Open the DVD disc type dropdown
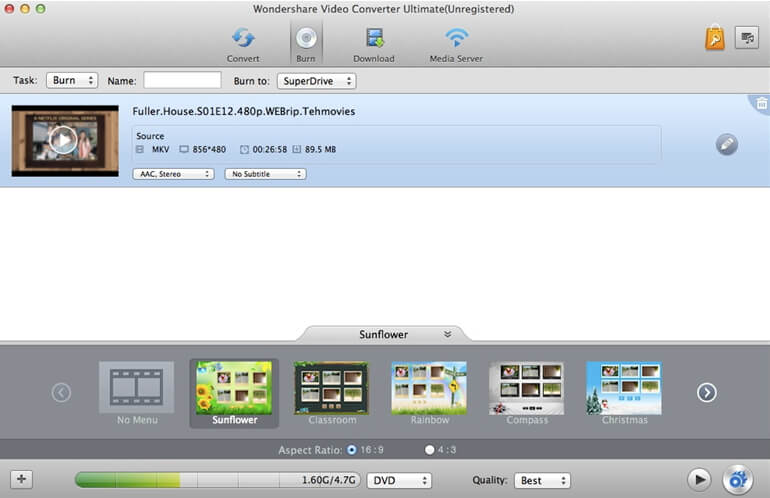 pyautogui.click(x=399, y=480)
